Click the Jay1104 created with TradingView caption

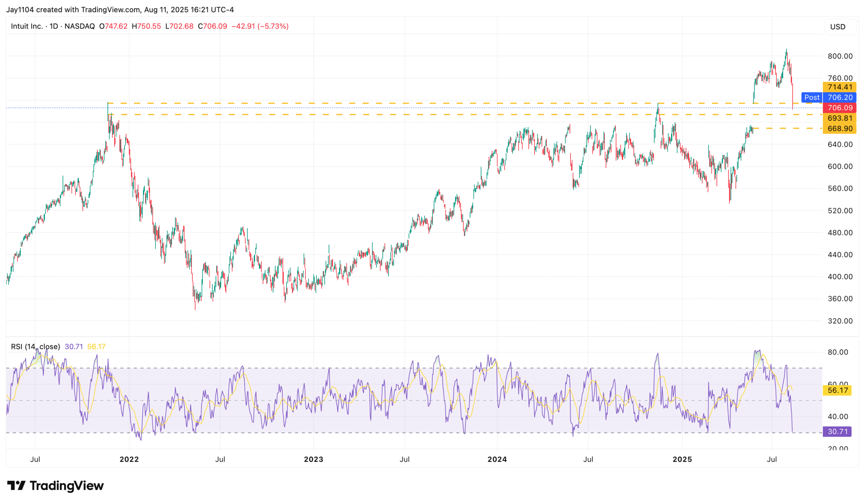click(x=120, y=9)
